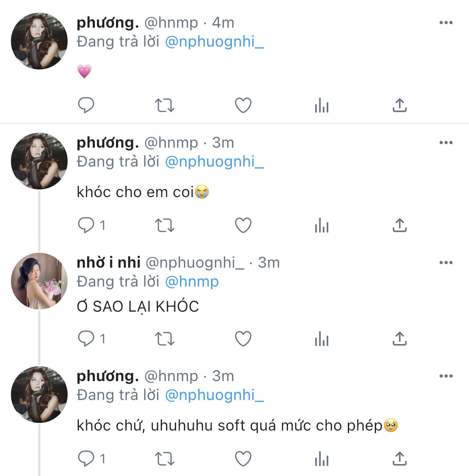Share the "Ơ SAO LẠI KHÓC" tweet
Image resolution: width=469 pixels, height=476 pixels.
click(400, 339)
